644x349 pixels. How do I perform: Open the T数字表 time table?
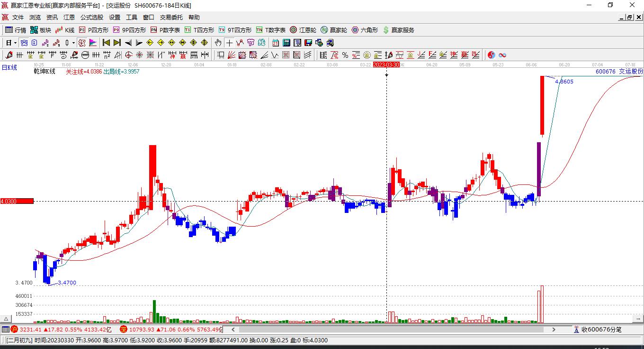coord(270,30)
